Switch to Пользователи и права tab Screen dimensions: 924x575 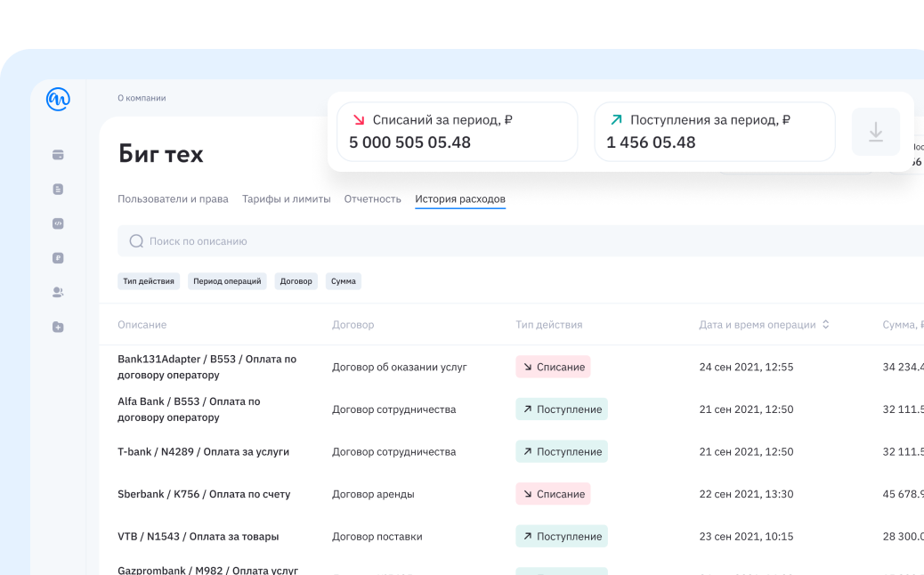coord(173,199)
